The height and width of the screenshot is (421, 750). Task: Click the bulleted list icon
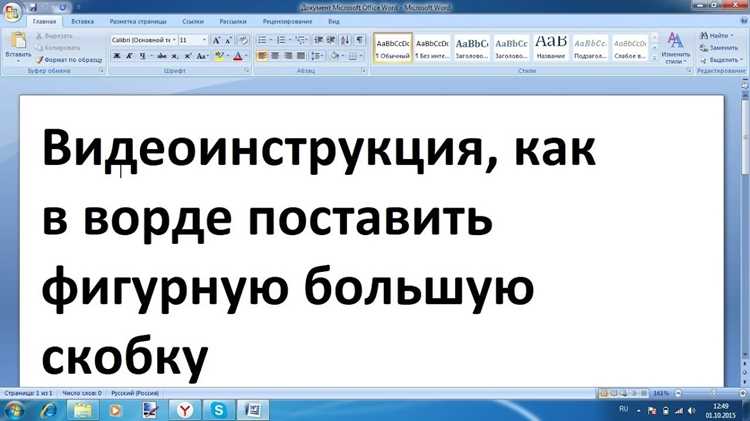[x=262, y=40]
